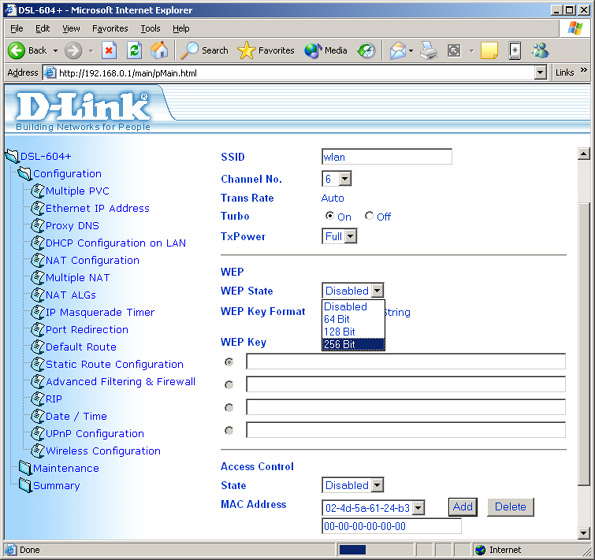Go back with the Back arrow icon
Viewport: 595px width, 560px height.
coord(16,50)
